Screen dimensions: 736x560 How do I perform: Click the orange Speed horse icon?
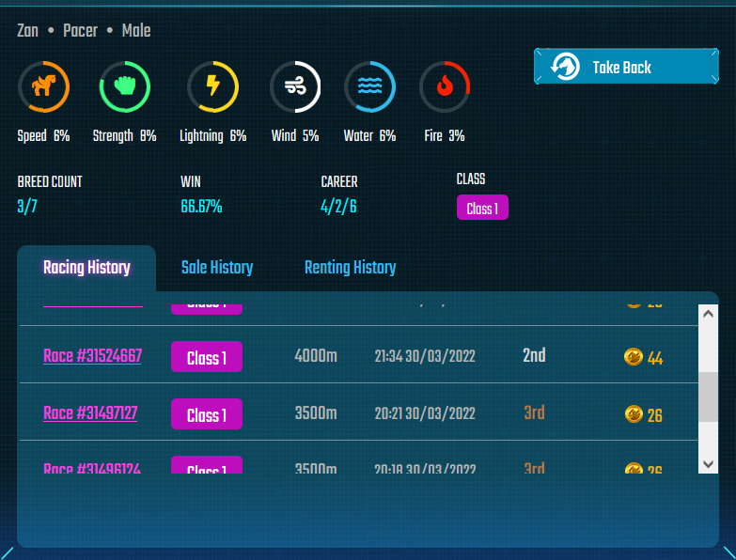pyautogui.click(x=43, y=86)
